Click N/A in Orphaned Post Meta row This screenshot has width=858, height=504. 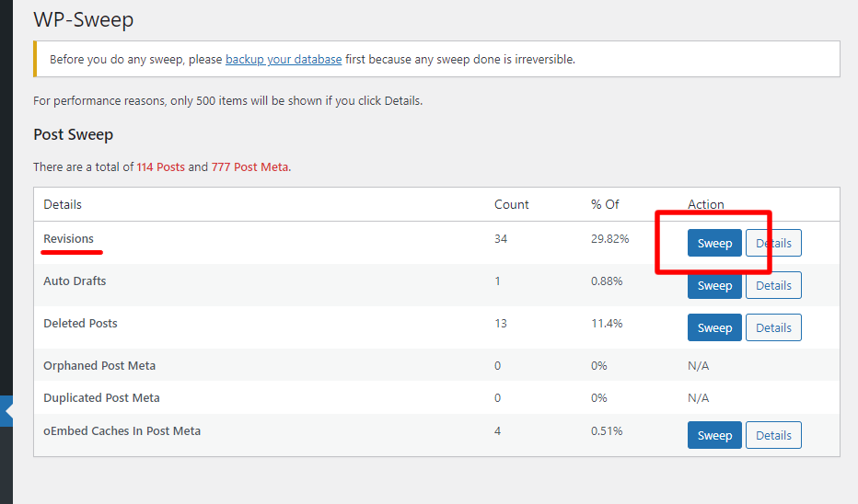pyautogui.click(x=698, y=366)
